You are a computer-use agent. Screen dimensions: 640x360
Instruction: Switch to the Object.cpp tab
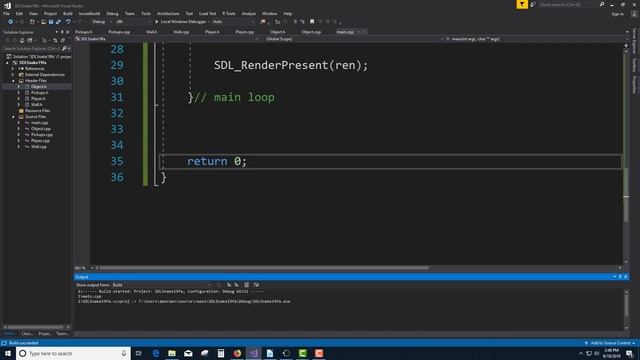tap(311, 32)
